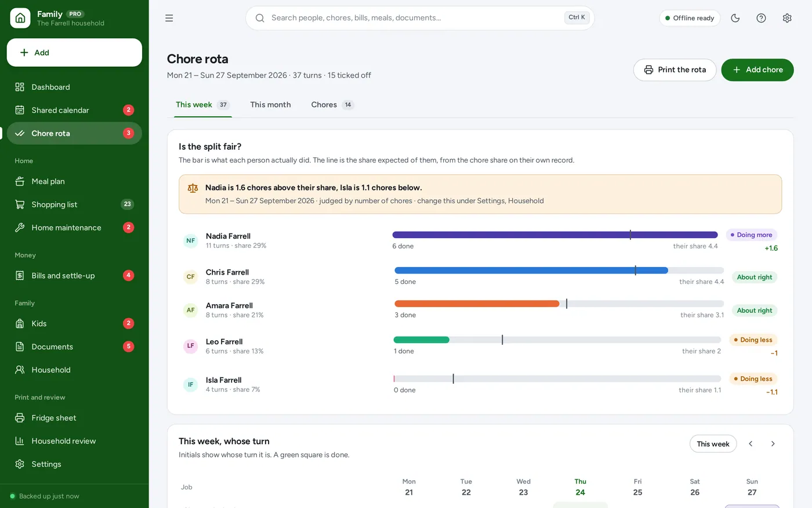Click the Doing more badge for Nadia

click(751, 235)
